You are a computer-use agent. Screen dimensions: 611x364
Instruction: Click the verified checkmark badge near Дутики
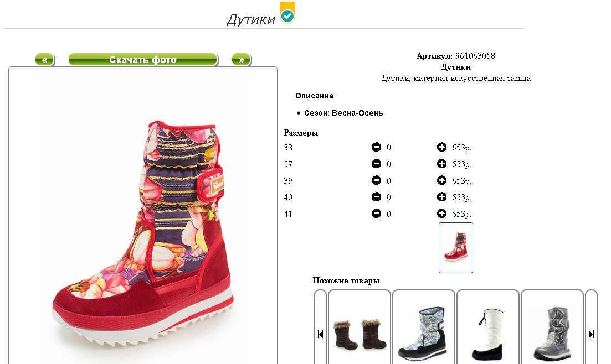coord(287,13)
